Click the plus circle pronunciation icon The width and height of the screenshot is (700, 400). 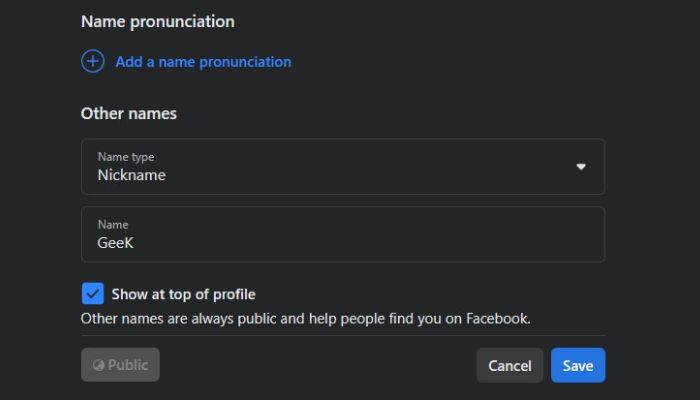pos(92,61)
